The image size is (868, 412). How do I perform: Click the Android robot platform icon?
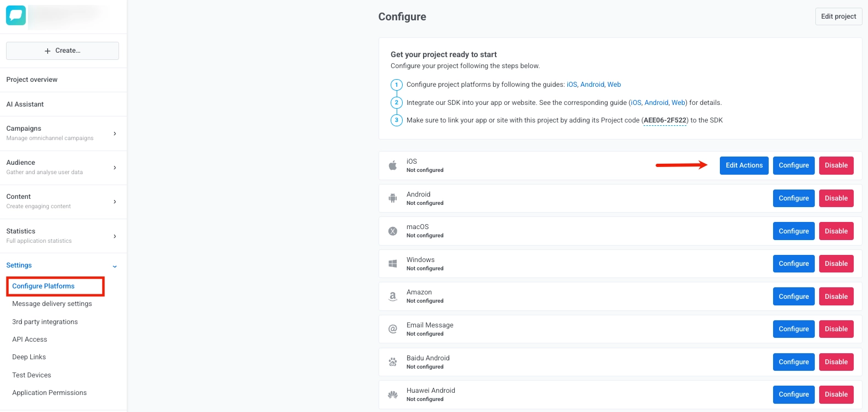pos(392,198)
